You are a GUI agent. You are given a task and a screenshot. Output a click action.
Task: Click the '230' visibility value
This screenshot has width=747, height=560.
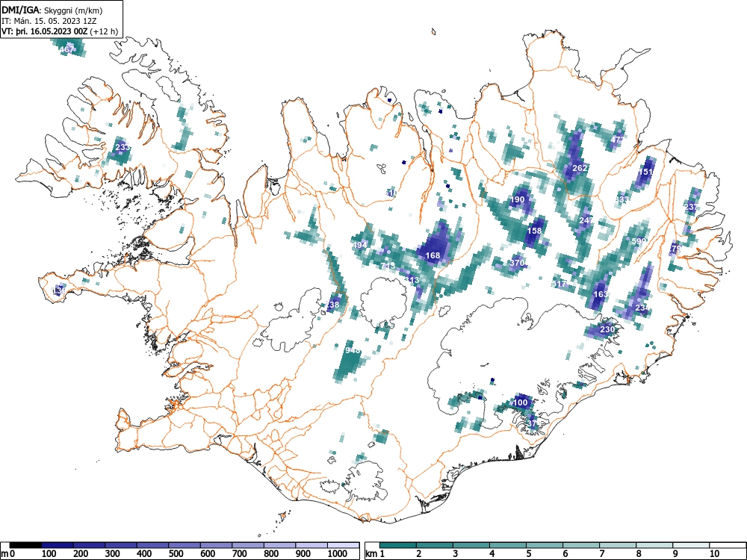point(607,329)
